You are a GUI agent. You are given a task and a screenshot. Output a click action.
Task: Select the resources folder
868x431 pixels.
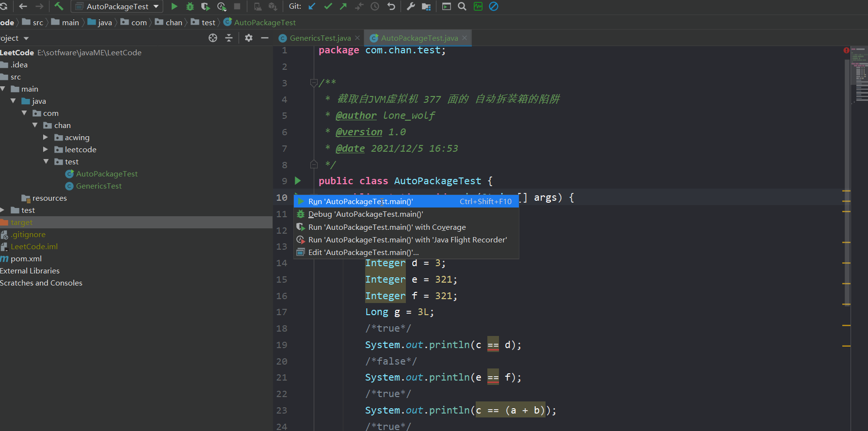click(49, 198)
